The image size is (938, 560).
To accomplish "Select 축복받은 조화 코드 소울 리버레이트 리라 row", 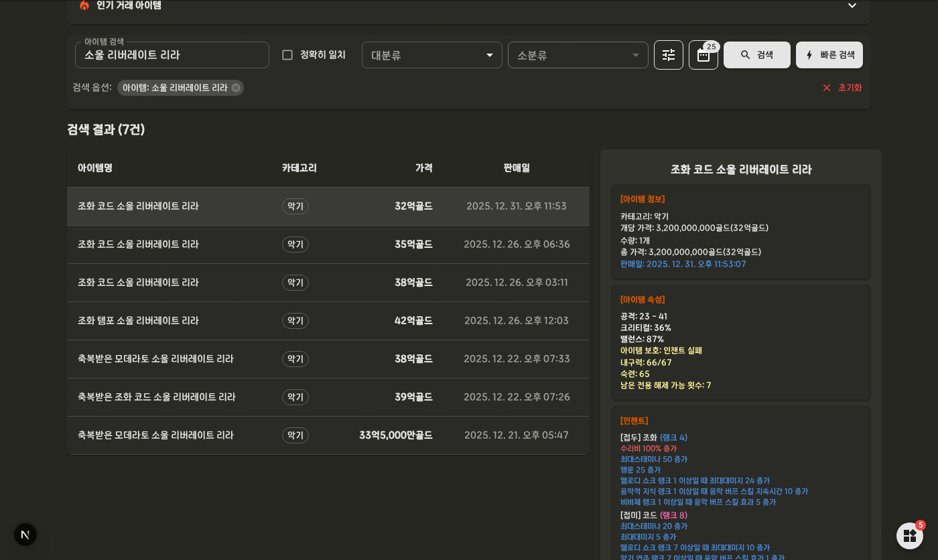I will 328,397.
